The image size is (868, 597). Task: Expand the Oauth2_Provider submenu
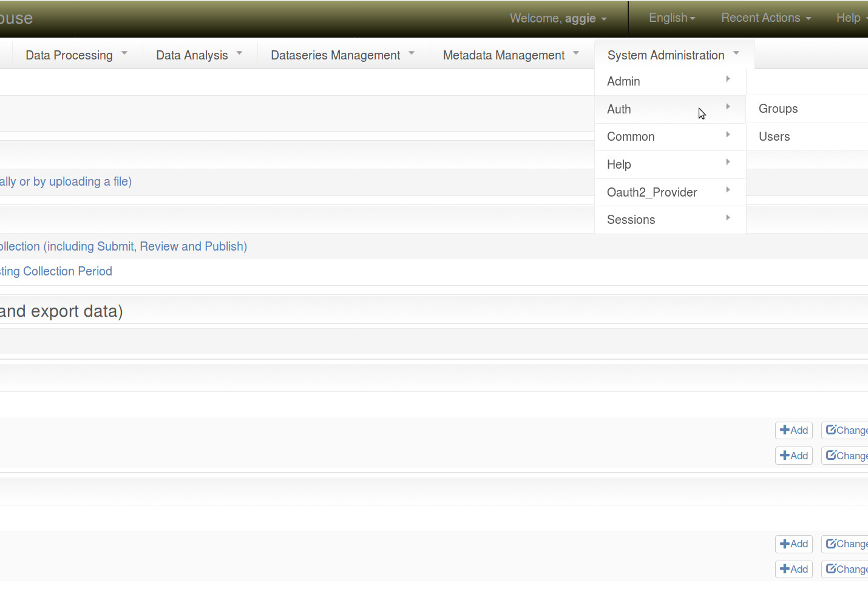pos(651,192)
